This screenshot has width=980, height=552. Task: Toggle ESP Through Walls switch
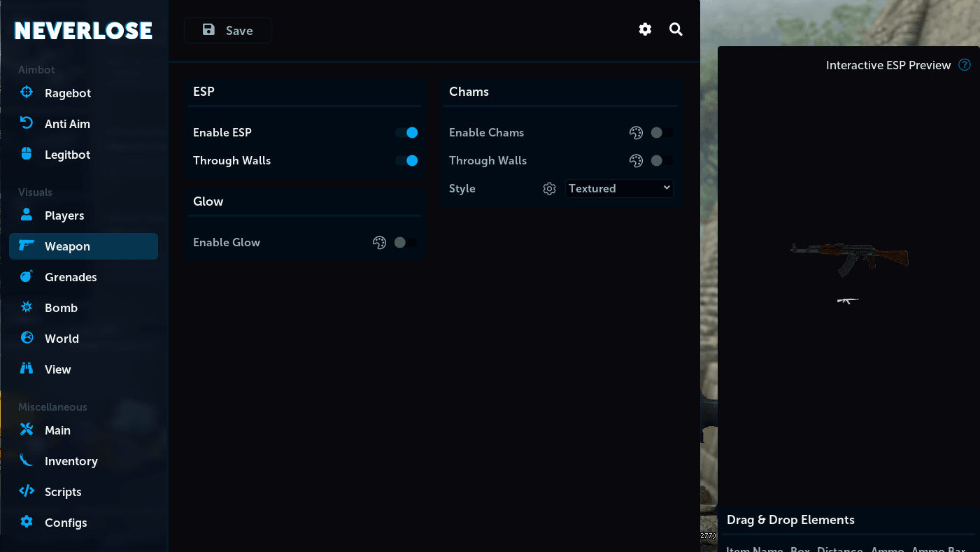click(x=406, y=160)
